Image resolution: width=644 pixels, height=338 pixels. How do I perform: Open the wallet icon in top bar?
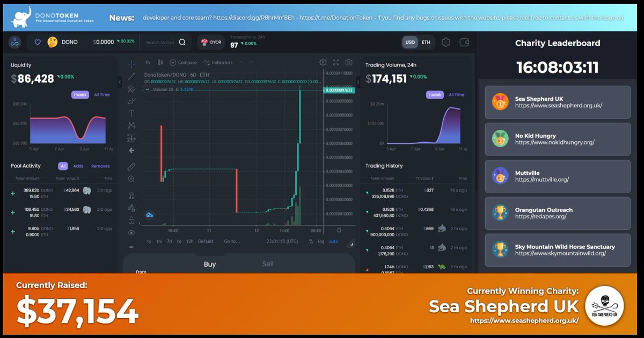pyautogui.click(x=464, y=42)
